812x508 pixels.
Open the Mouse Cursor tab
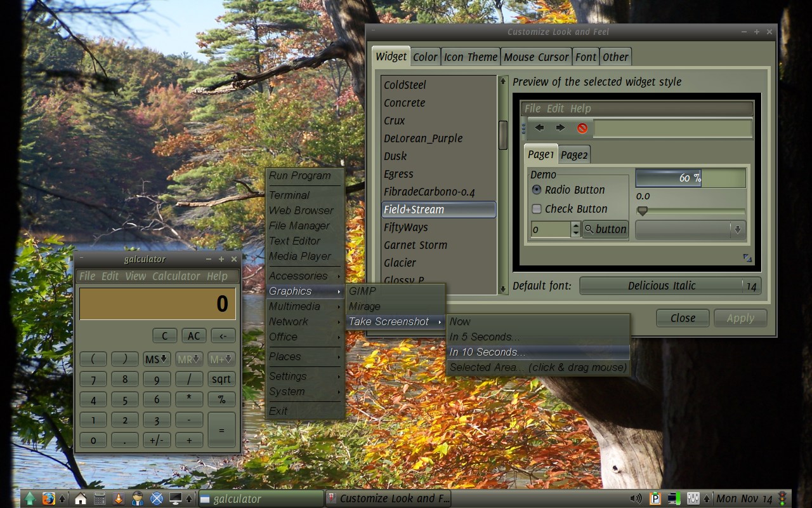(536, 57)
